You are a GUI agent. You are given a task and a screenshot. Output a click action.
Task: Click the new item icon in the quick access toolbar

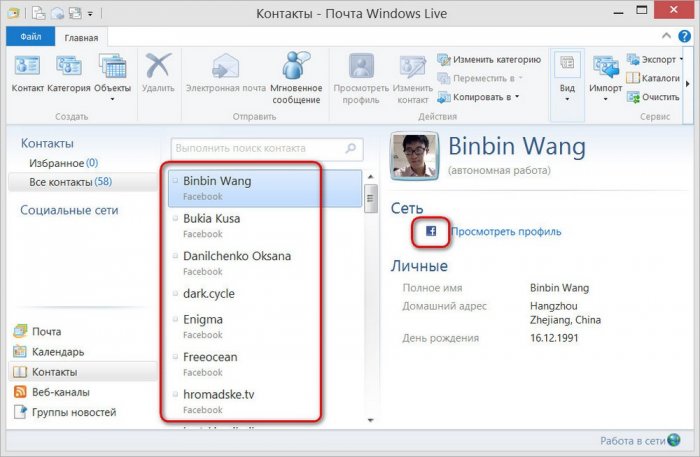pyautogui.click(x=39, y=13)
